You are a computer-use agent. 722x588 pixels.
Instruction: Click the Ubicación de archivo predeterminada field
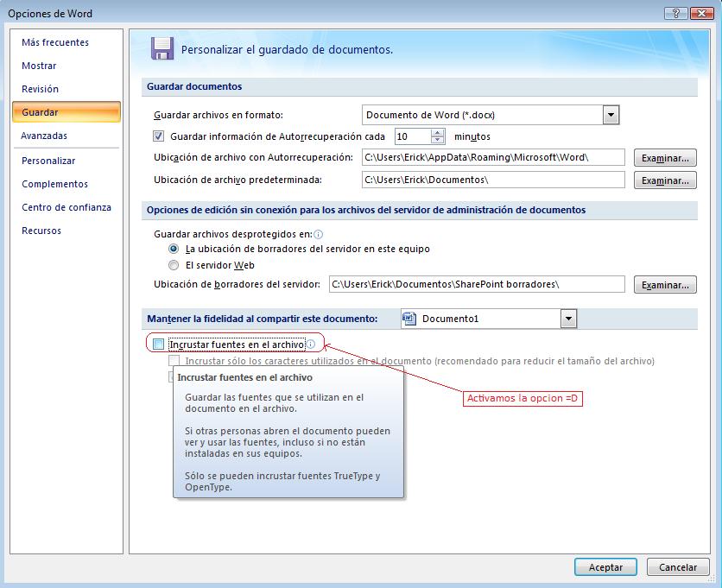coord(492,180)
